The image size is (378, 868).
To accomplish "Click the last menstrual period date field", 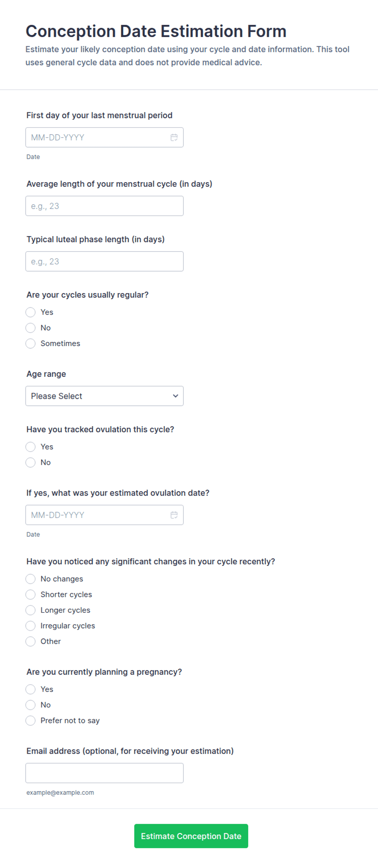I will tap(104, 137).
